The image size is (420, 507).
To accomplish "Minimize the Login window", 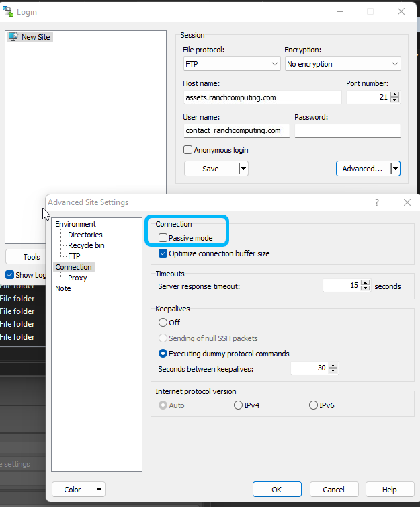I will [x=340, y=11].
